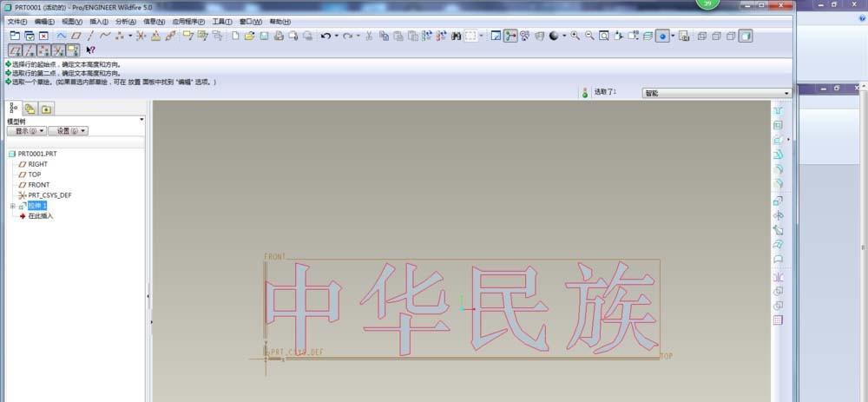Toggle datum axes display
Screen dimensions: 868x402
pyautogui.click(x=30, y=49)
